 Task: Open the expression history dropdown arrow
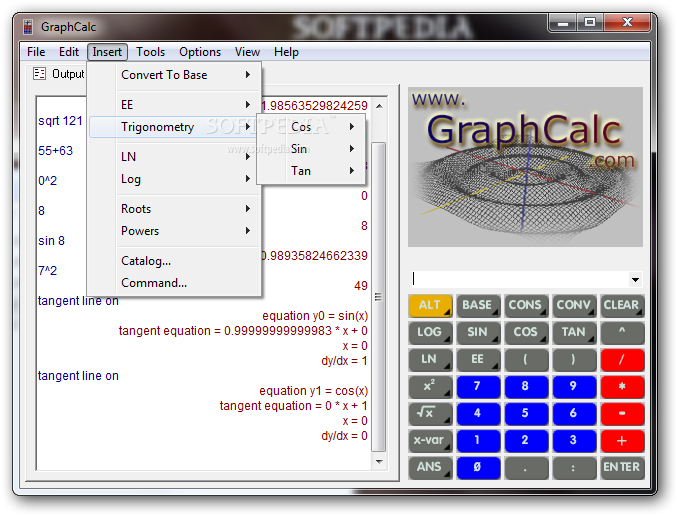pyautogui.click(x=635, y=280)
